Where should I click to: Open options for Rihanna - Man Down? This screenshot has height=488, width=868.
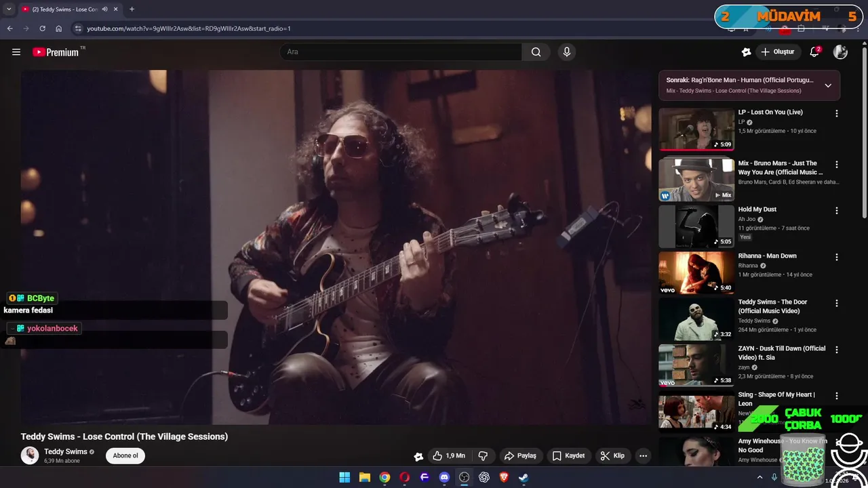(x=836, y=258)
